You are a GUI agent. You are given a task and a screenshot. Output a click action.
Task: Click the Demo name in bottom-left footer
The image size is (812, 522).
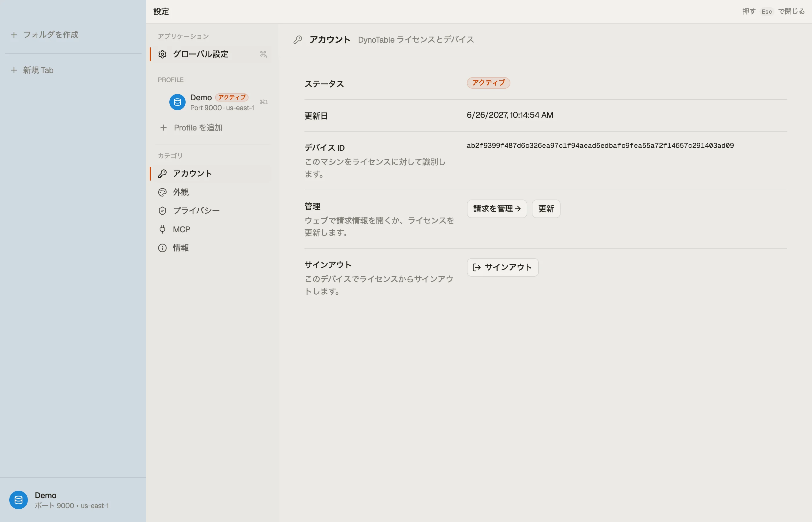(x=46, y=496)
